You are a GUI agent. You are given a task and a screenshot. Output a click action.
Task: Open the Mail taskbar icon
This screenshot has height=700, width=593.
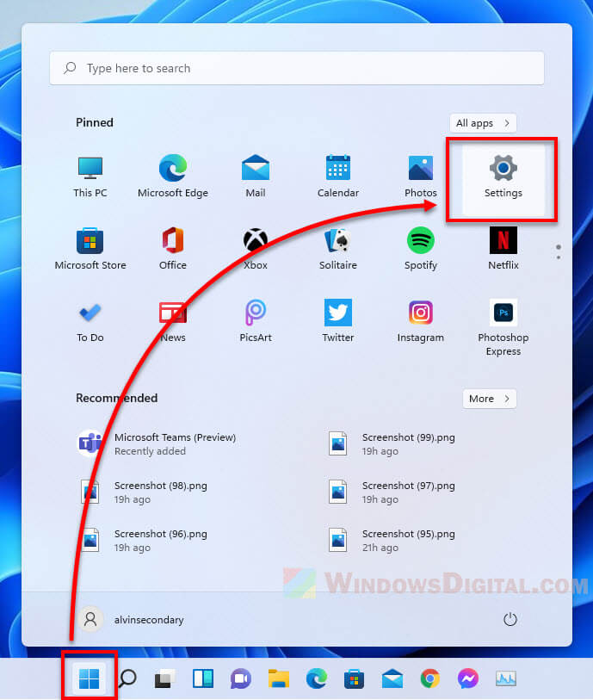pos(392,678)
